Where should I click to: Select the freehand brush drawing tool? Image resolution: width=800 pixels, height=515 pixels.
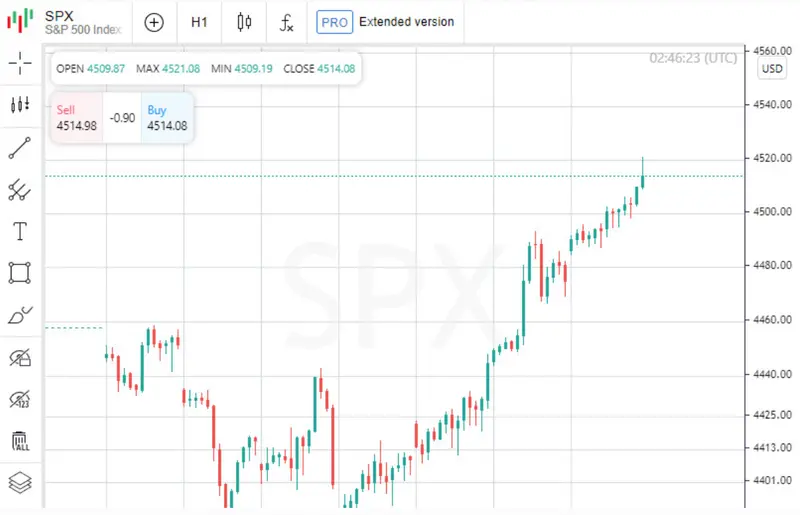[x=20, y=315]
